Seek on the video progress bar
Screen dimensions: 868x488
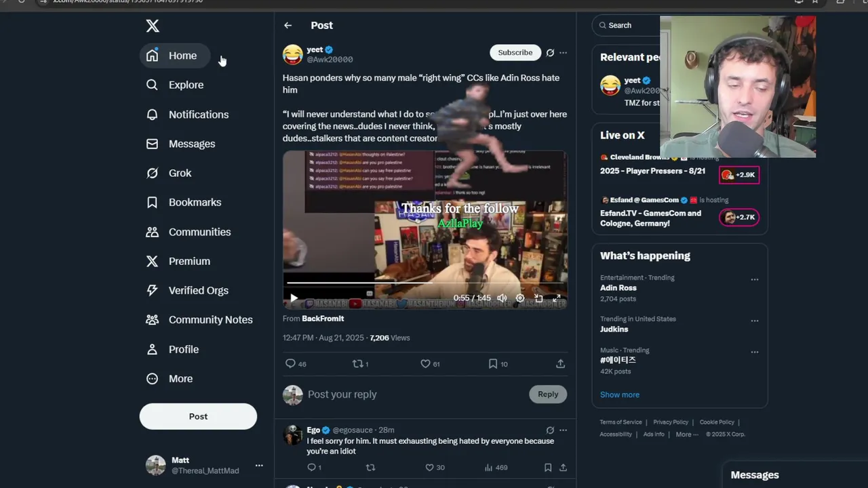click(x=425, y=283)
